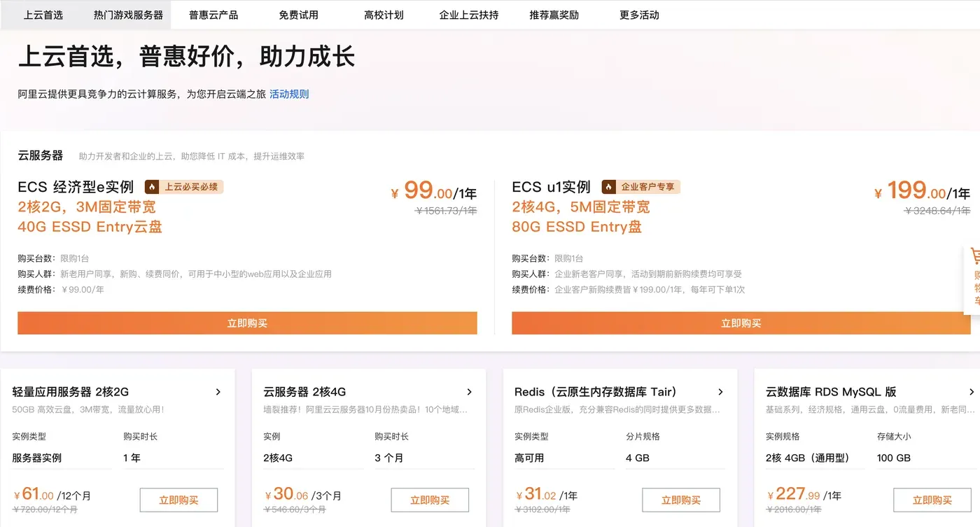Expand the 云服务器 2核4G card details
Image resolution: width=980 pixels, height=527 pixels.
(469, 392)
